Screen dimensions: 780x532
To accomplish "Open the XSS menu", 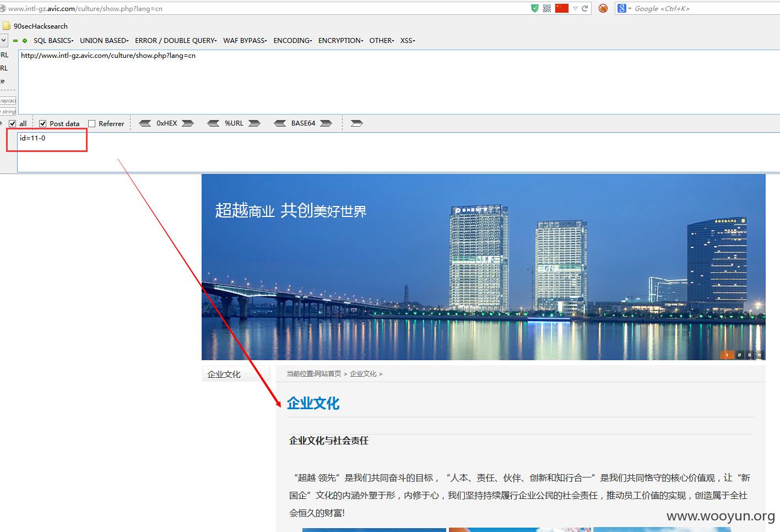I will click(x=408, y=41).
